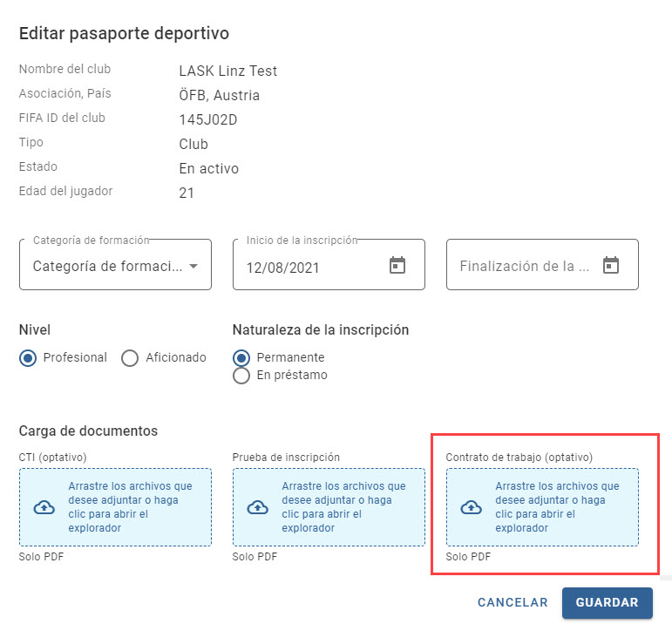The image size is (672, 624).
Task: Choose the En préstamo registration option
Action: click(x=241, y=376)
